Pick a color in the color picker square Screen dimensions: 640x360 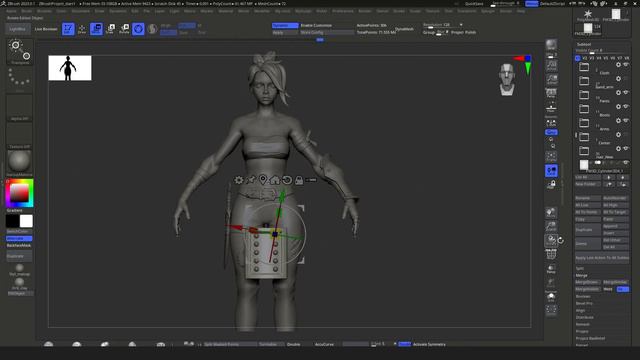[19, 193]
